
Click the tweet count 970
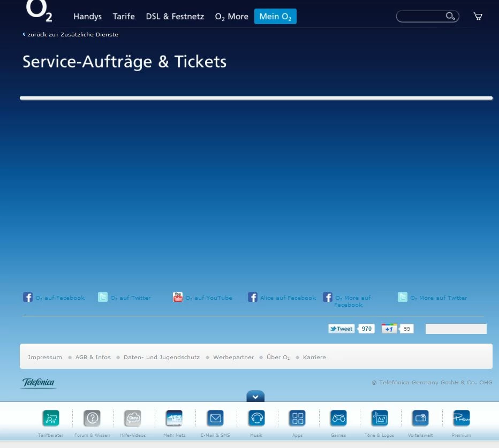click(x=367, y=329)
